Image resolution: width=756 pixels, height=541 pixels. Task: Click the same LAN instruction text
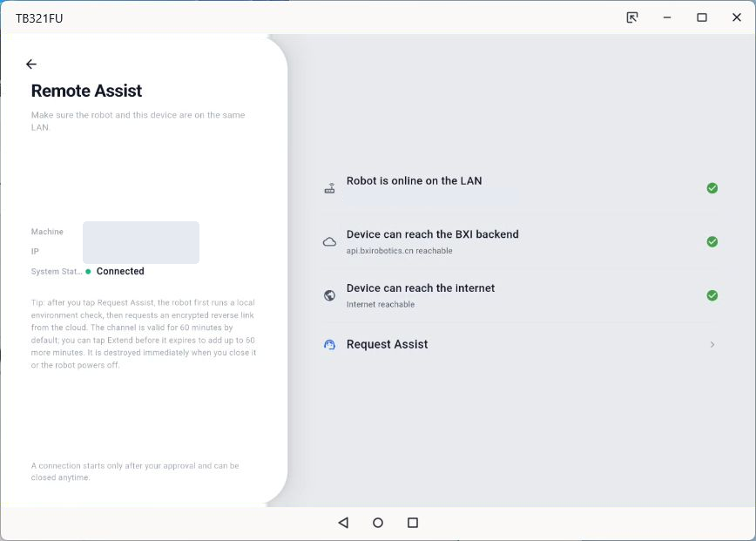coord(138,121)
